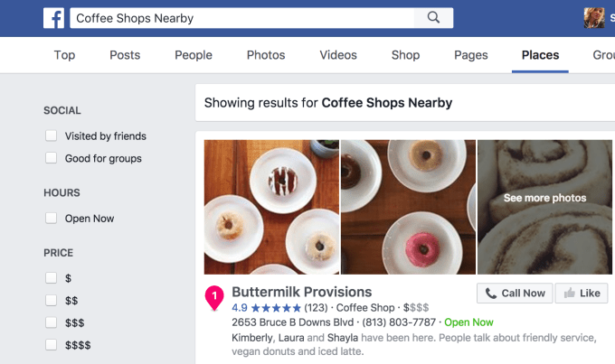The width and height of the screenshot is (615, 364).
Task: Switch to the Posts tab
Action: [x=125, y=55]
